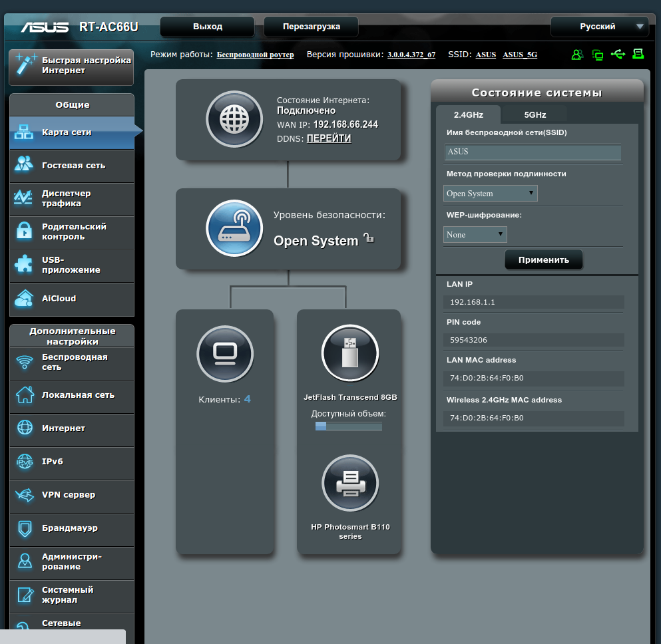Viewport: 661px width, 644px height.
Task: Click the green USB status icon
Action: coord(618,54)
